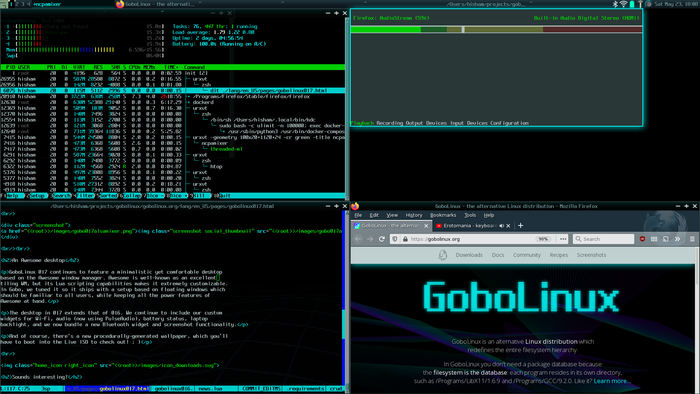Viewport: 700px width, 394px height.
Task: Expand the toolbar overflow chevron
Action: pos(677,239)
